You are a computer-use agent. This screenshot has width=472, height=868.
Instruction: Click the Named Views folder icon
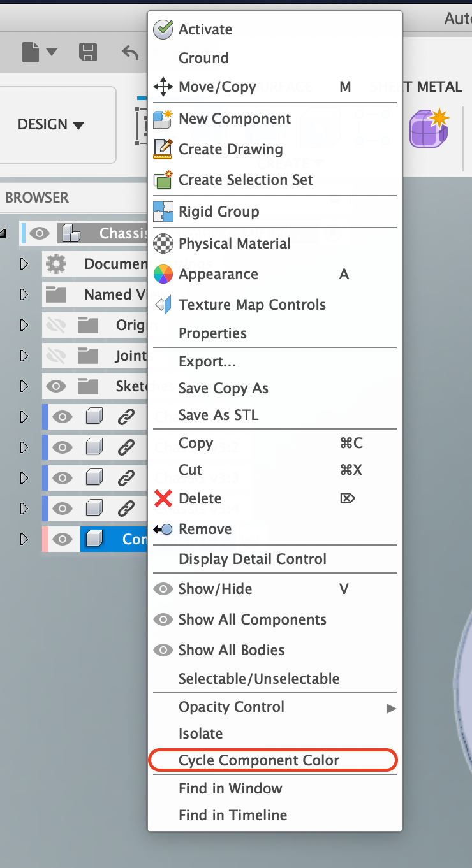tap(56, 294)
